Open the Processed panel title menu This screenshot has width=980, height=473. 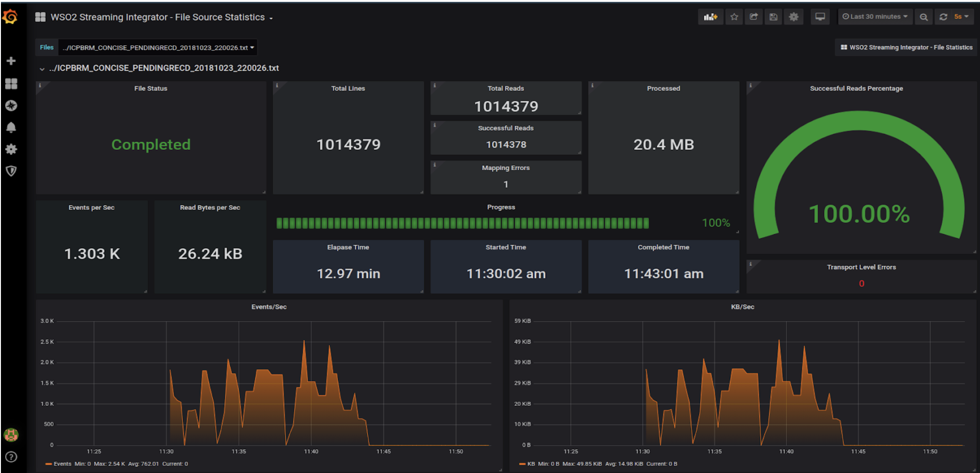point(664,89)
